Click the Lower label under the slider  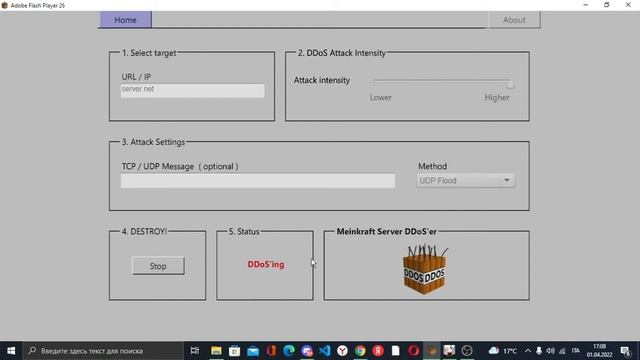click(x=380, y=98)
